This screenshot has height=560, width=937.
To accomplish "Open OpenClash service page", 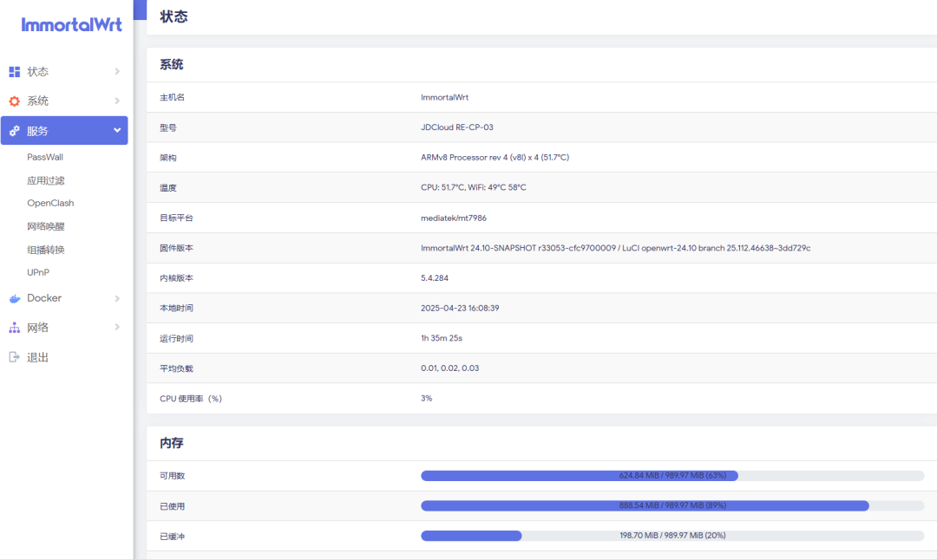I will [x=50, y=203].
